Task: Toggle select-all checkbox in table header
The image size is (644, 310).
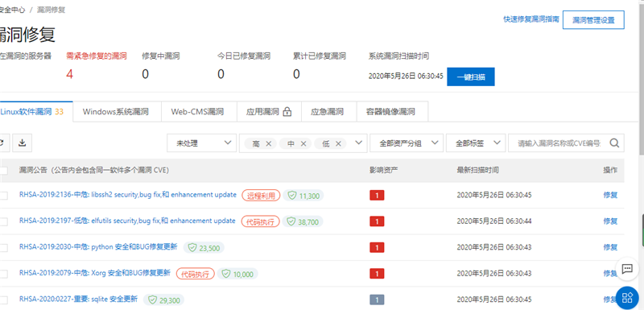Action: (x=3, y=171)
